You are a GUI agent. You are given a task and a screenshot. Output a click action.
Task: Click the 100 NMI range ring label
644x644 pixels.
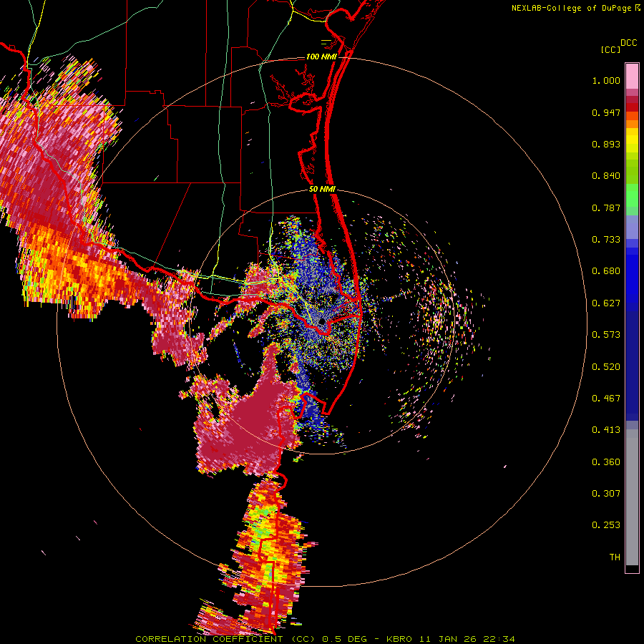click(x=321, y=57)
